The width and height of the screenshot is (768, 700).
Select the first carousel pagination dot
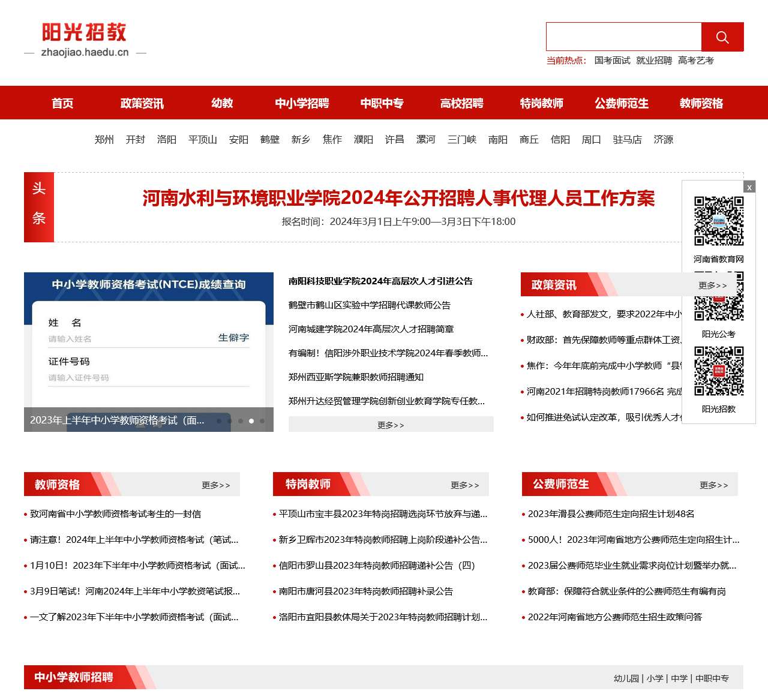pyautogui.click(x=220, y=421)
